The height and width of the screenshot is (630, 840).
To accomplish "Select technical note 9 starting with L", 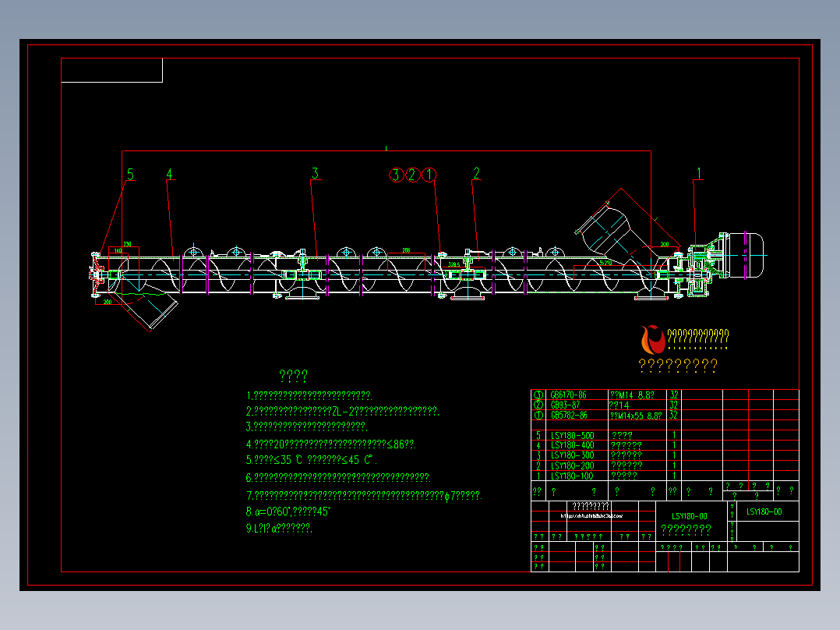I will (279, 528).
